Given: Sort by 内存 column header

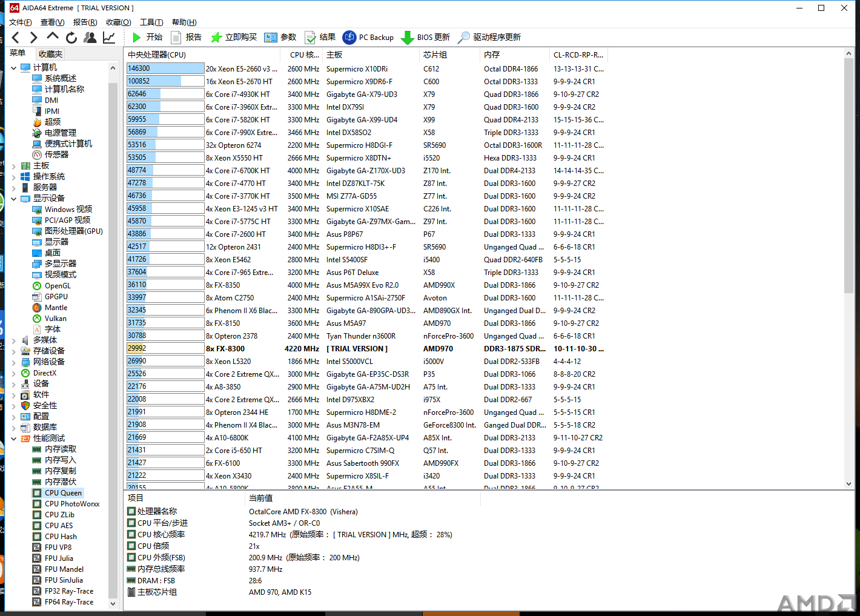Looking at the screenshot, I should 515,55.
